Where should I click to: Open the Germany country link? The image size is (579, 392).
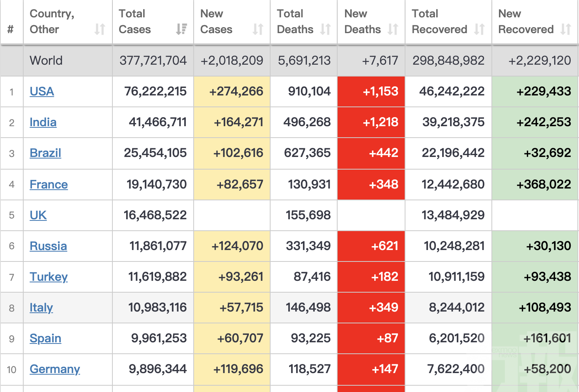(x=55, y=369)
